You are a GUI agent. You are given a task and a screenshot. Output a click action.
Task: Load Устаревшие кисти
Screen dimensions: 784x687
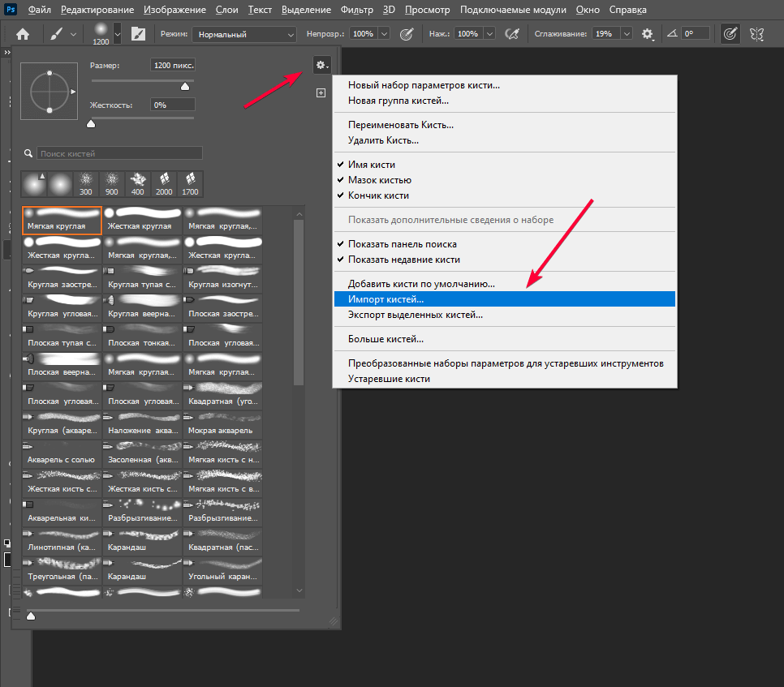tap(505, 379)
